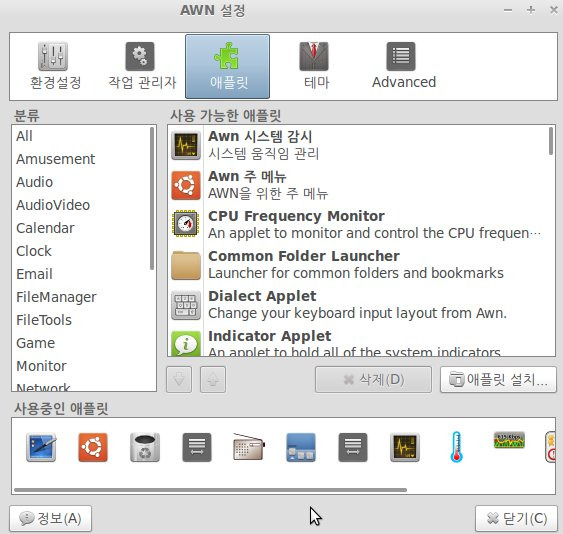Open the 환경설정 preferences tab
563x534 pixels.
point(55,66)
